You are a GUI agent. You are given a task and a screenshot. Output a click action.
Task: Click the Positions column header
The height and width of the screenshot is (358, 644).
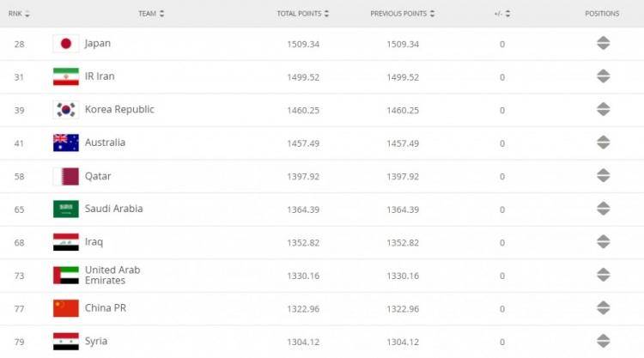[x=602, y=14]
